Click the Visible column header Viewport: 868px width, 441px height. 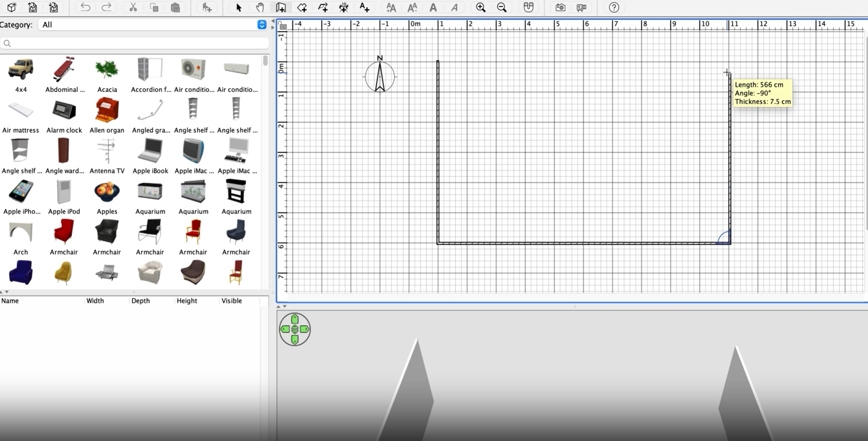click(x=231, y=301)
